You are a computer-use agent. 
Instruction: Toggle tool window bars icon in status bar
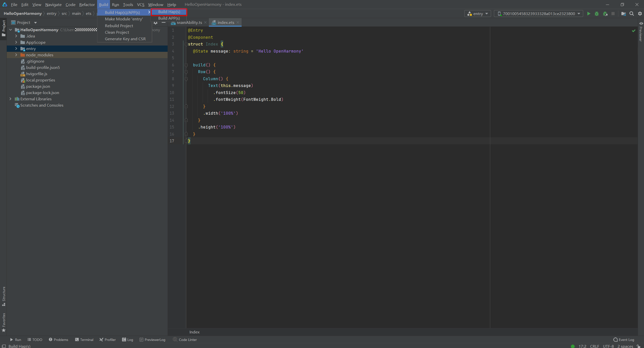(x=4, y=346)
